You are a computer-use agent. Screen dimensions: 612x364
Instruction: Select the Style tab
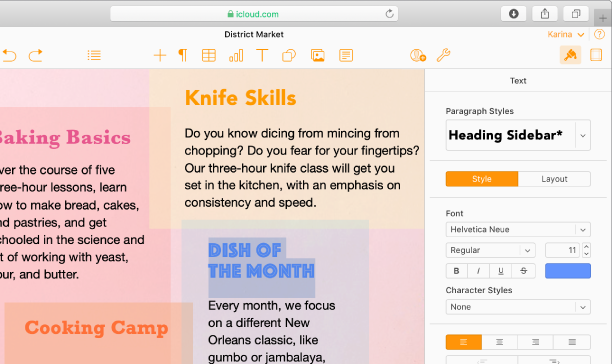coord(482,179)
